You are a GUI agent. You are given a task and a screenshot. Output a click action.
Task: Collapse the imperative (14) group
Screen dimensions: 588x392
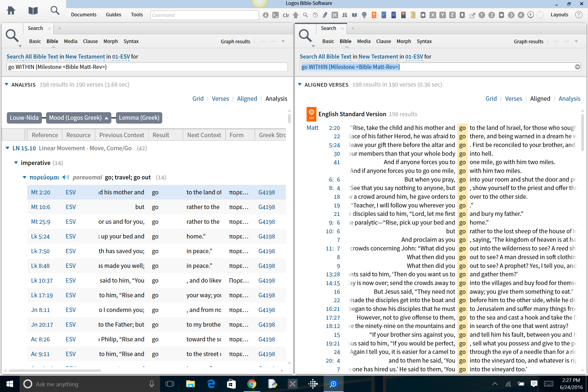(16, 163)
